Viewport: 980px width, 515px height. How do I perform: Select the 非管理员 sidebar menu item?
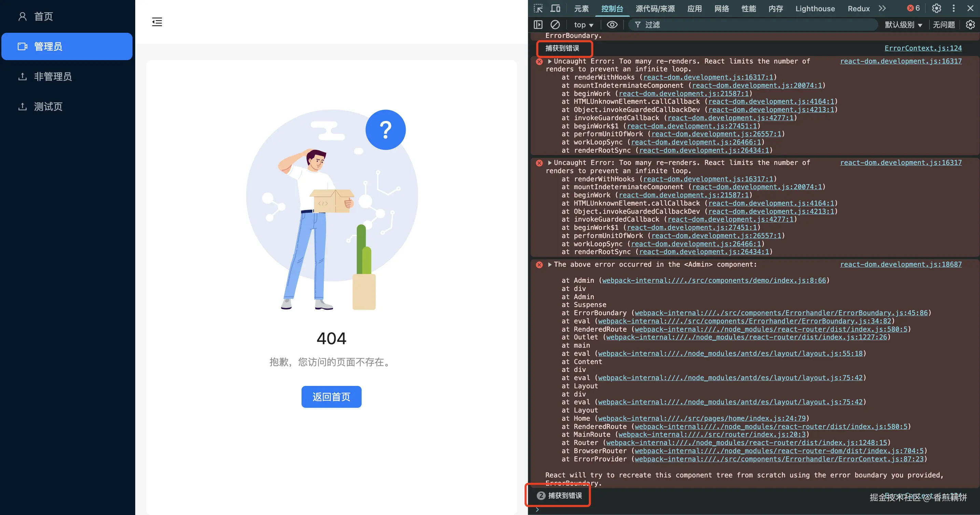point(53,76)
